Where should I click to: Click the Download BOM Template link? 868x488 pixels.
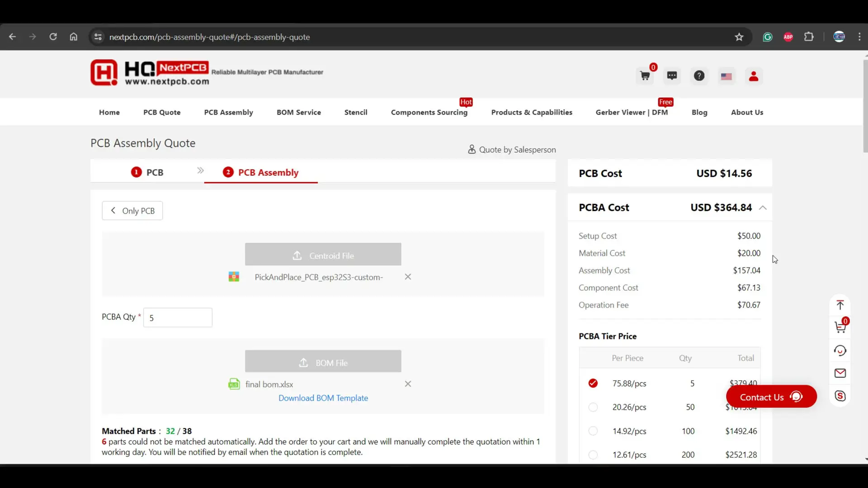[323, 398]
